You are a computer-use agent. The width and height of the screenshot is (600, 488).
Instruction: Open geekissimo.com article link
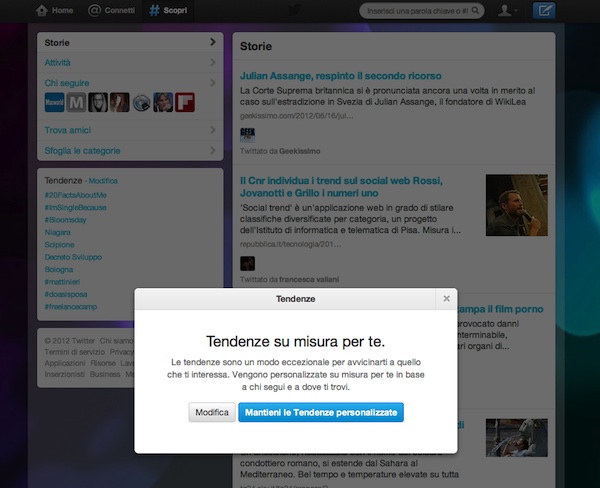coord(297,116)
